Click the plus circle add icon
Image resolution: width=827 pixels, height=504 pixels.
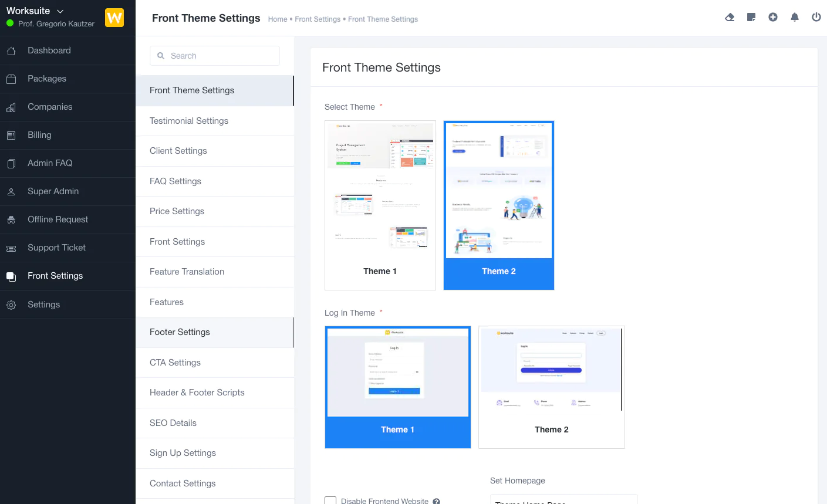(773, 18)
